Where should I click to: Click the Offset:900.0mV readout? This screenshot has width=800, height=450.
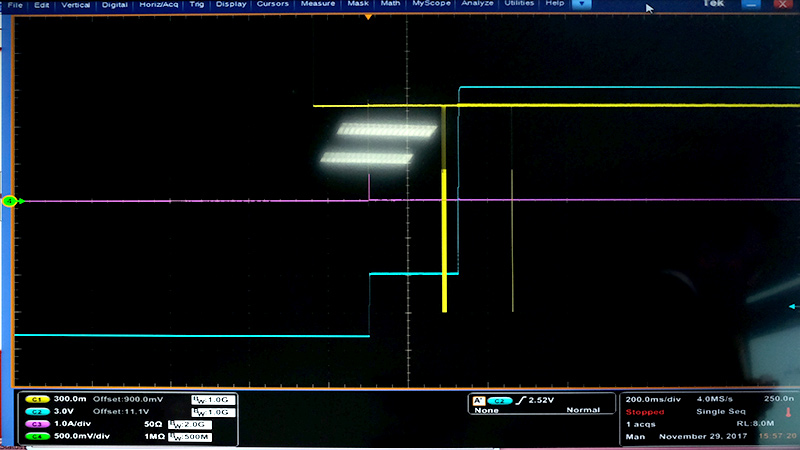click(128, 399)
